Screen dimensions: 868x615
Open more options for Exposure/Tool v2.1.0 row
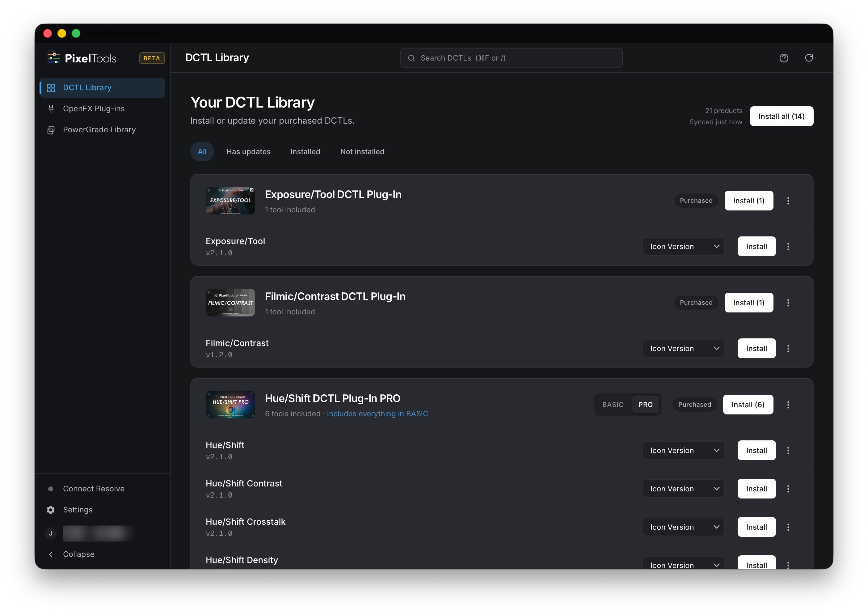pyautogui.click(x=788, y=247)
